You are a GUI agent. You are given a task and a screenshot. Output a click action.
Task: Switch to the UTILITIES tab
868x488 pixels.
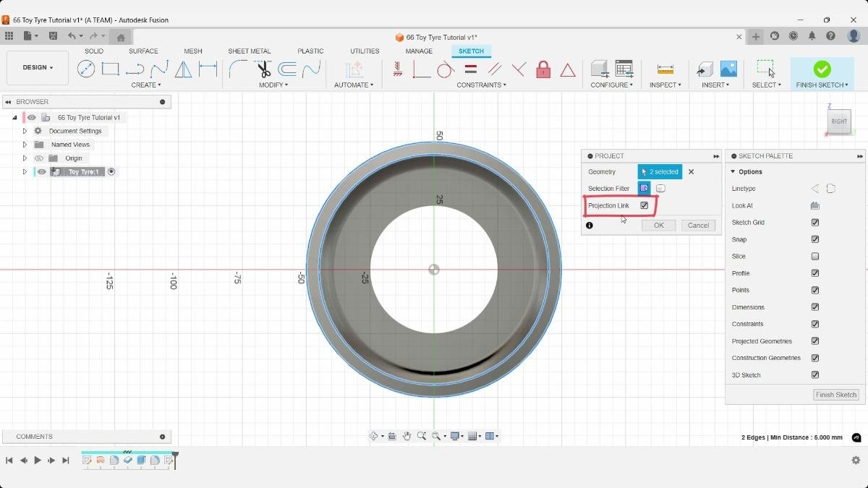[x=365, y=51]
